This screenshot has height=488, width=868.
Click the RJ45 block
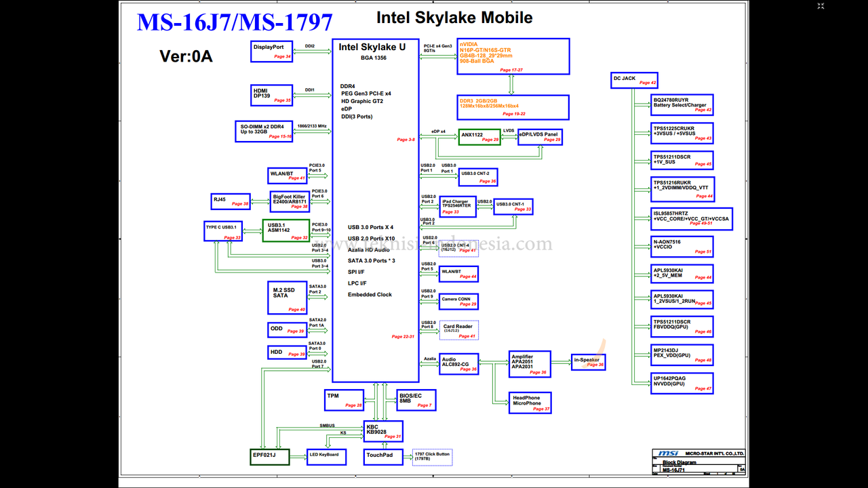(231, 201)
